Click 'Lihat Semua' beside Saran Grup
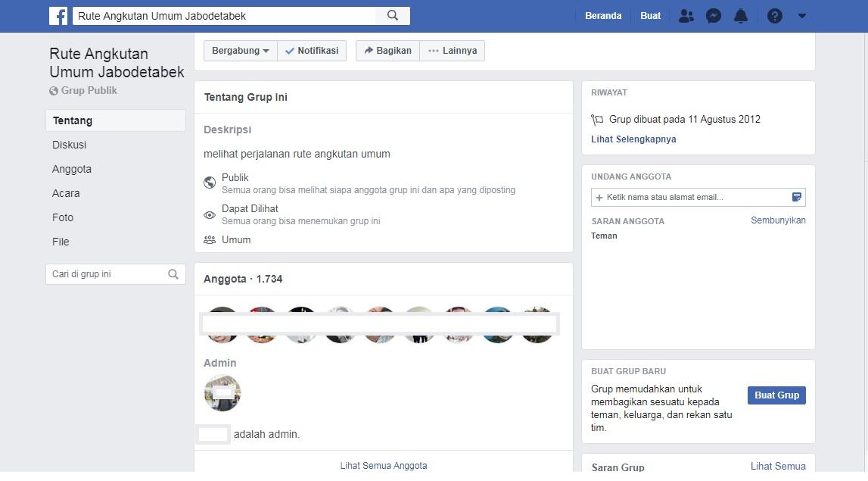Image resolution: width=868 pixels, height=481 pixels. [x=778, y=466]
